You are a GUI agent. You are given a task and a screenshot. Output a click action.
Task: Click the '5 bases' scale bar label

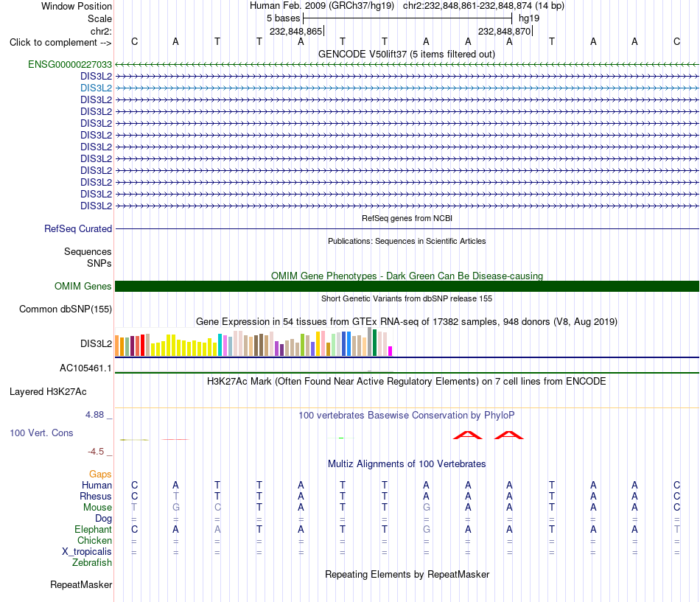click(x=284, y=18)
